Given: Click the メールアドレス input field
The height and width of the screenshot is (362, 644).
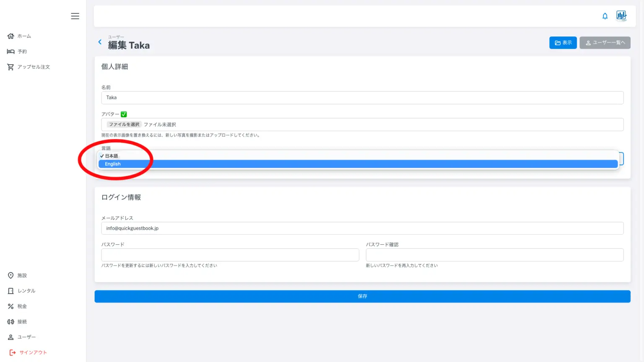Looking at the screenshot, I should click(362, 228).
